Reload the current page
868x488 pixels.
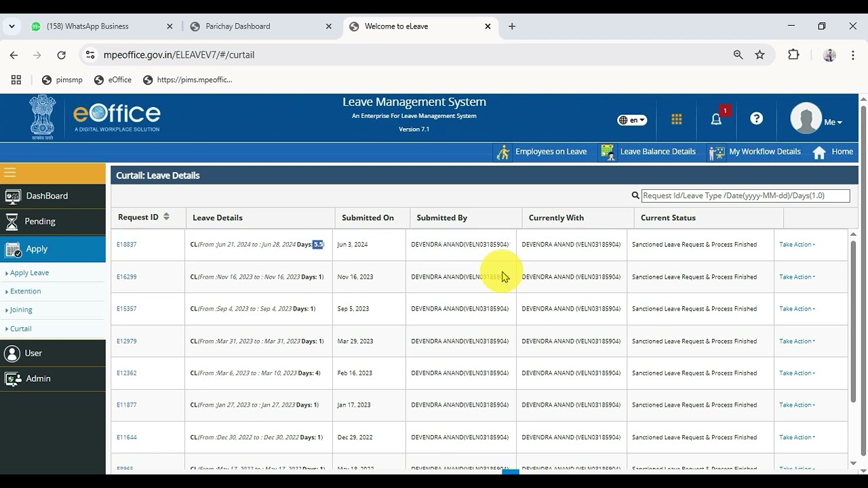pyautogui.click(x=62, y=55)
